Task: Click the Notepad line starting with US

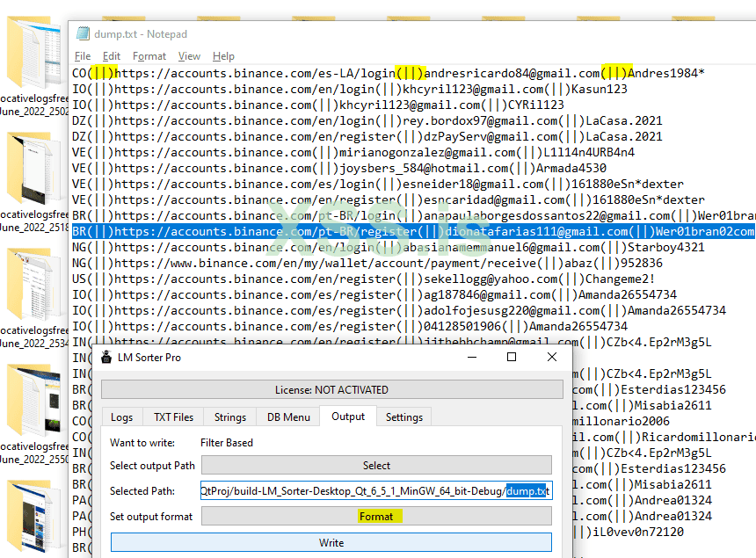Action: [x=363, y=279]
